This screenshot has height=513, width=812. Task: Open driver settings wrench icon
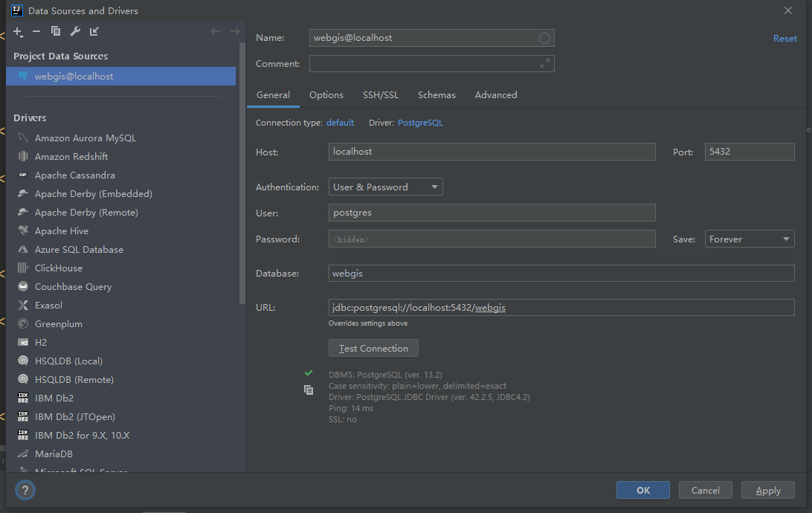pyautogui.click(x=75, y=31)
